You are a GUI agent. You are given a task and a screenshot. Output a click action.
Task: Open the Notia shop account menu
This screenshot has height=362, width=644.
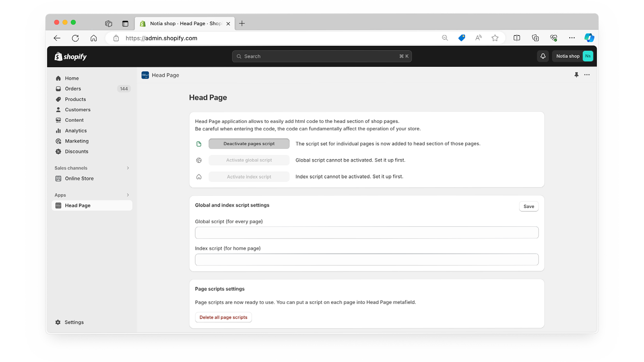coord(574,56)
